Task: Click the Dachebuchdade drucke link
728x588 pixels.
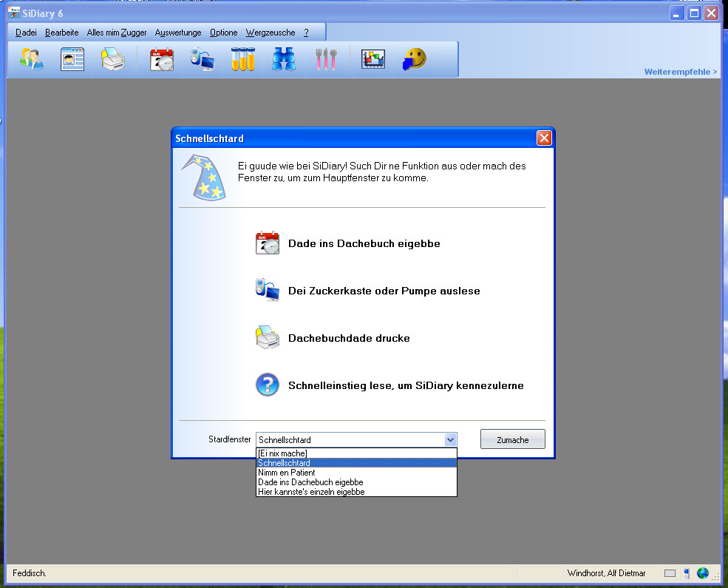Action: pos(349,338)
